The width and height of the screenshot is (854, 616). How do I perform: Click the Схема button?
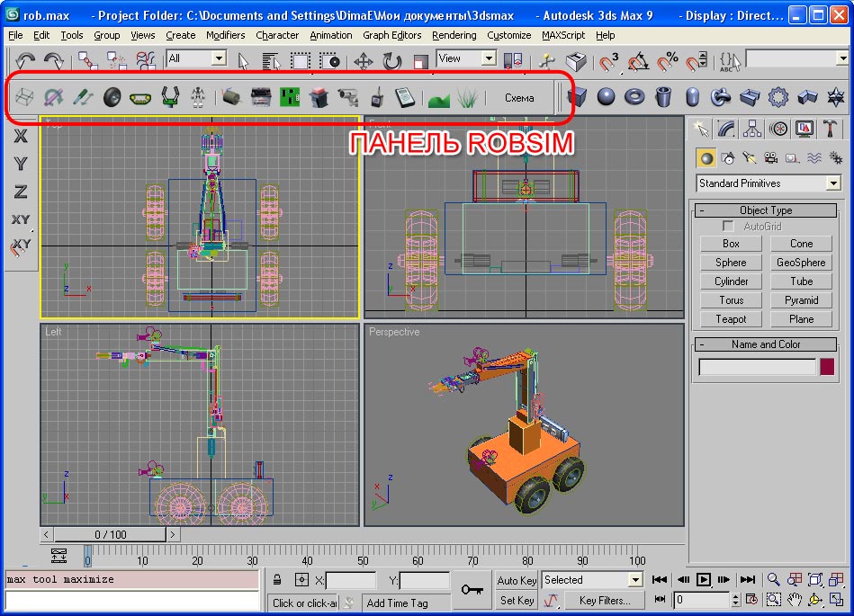coord(519,98)
